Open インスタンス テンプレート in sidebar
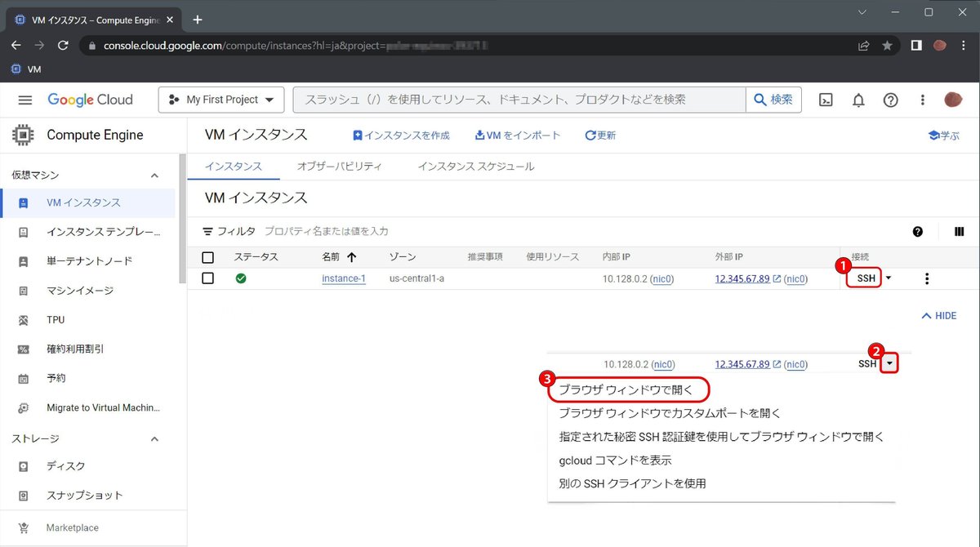Image resolution: width=980 pixels, height=547 pixels. tap(88, 232)
